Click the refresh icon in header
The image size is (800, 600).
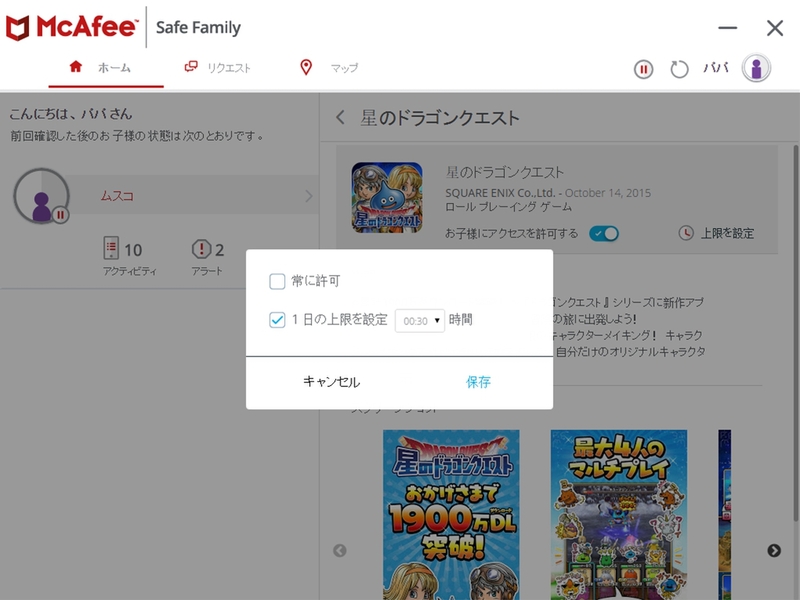point(679,69)
